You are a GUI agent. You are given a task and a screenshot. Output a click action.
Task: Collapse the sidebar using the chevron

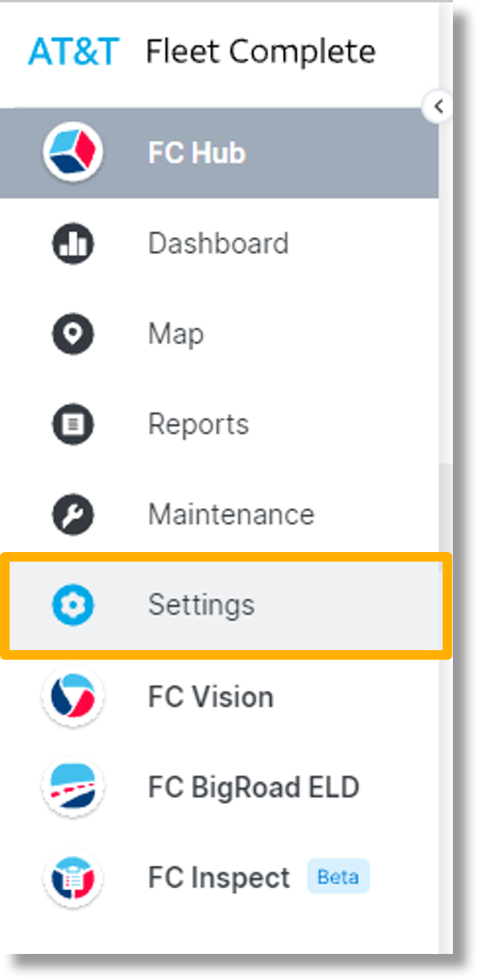click(x=437, y=107)
